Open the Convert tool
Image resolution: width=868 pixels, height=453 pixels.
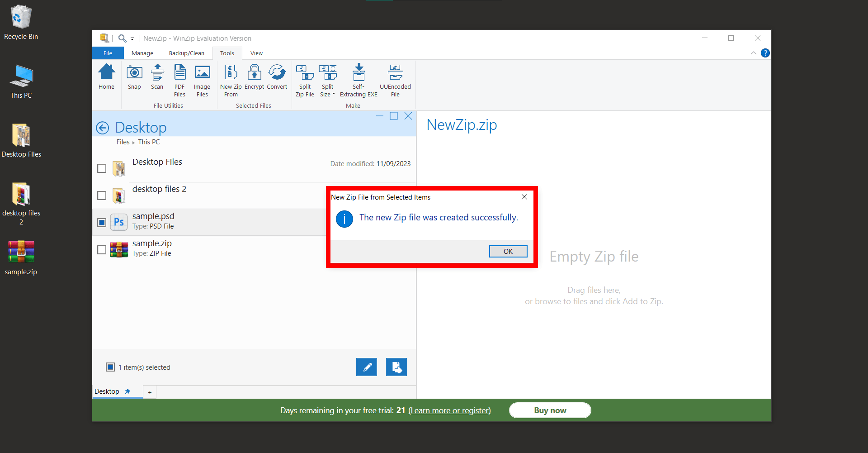pyautogui.click(x=277, y=80)
